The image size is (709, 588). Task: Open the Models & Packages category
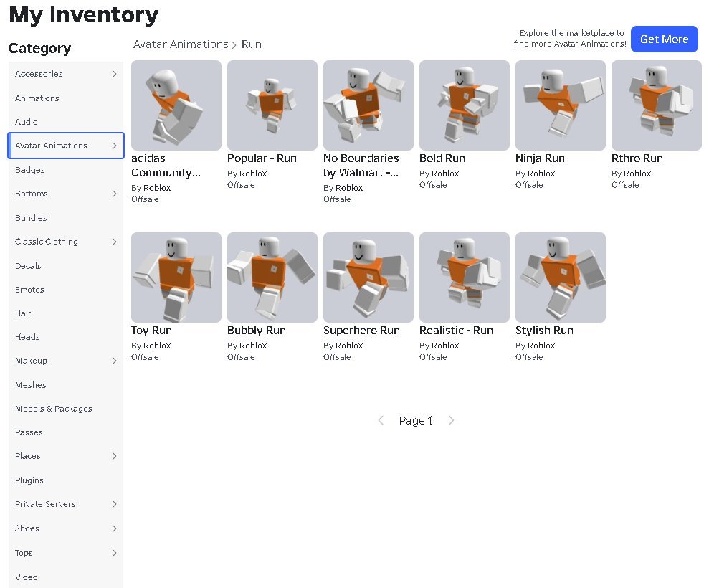coord(65,409)
